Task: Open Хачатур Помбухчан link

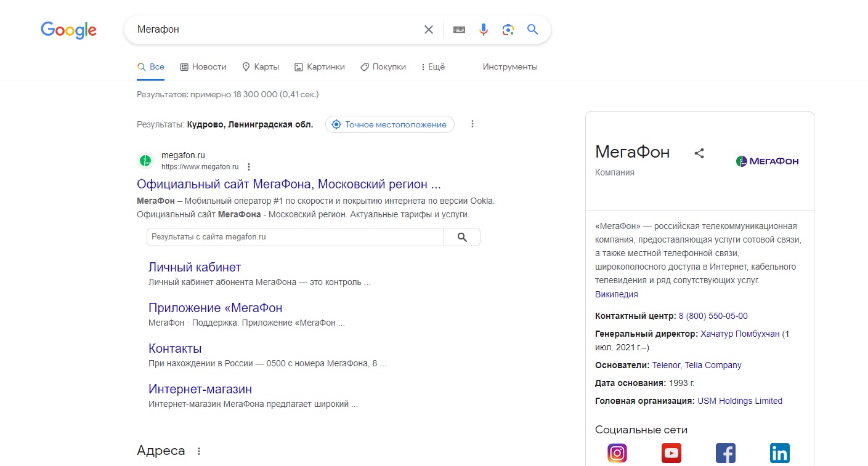Action: 740,334
